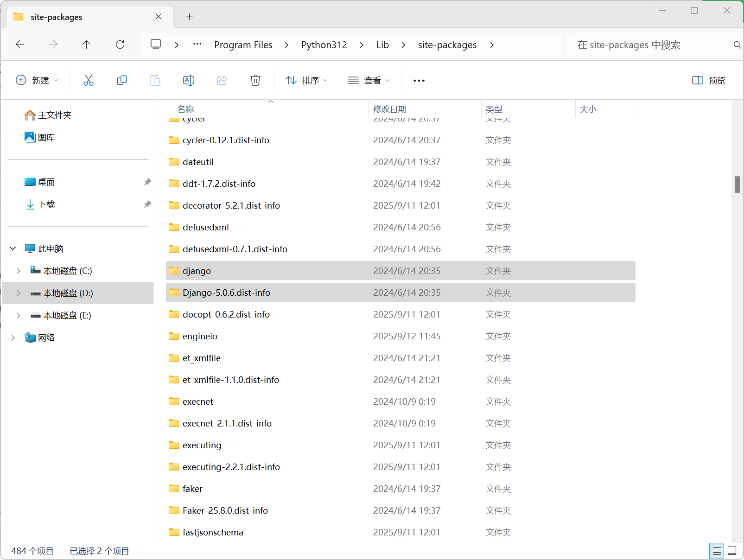Select the fastjsonschema folder name

pos(213,532)
